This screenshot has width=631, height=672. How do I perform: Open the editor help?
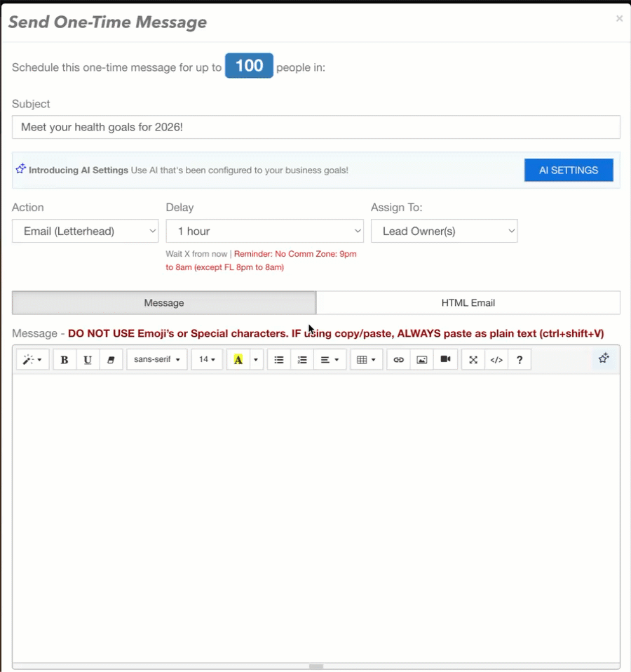pyautogui.click(x=519, y=359)
